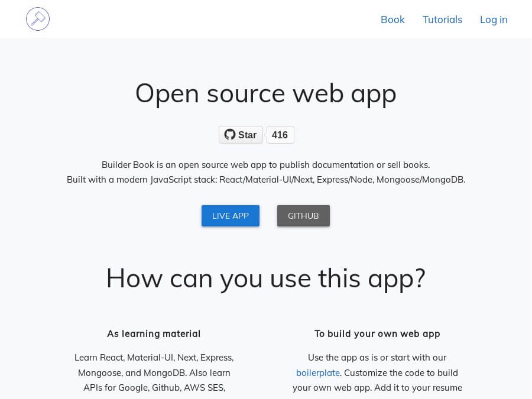532x399 pixels.
Task: Open the 416 stargazers count
Action: coord(280,135)
